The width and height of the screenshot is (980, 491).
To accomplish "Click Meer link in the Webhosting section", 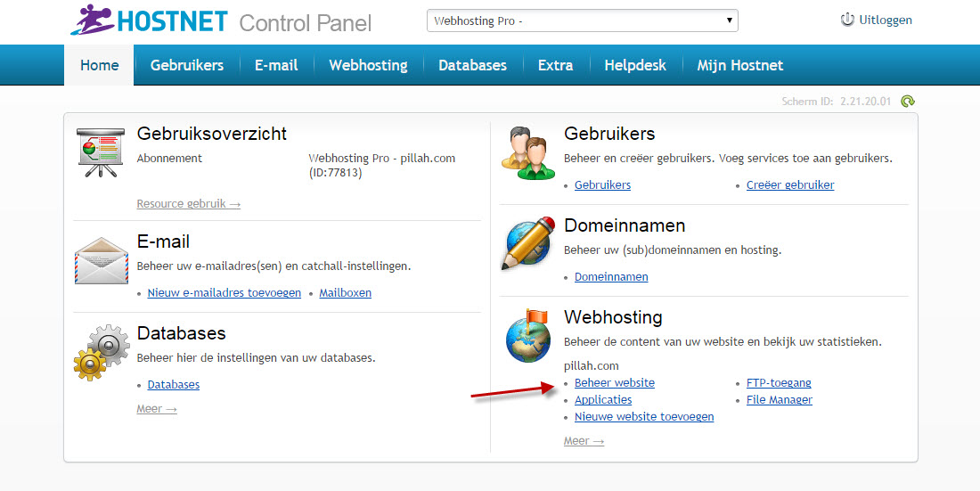I will pyautogui.click(x=584, y=442).
